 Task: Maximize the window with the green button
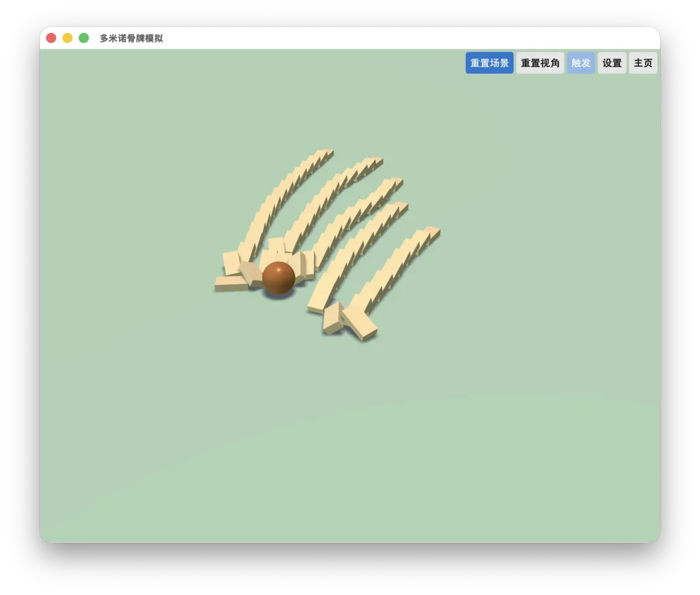tap(84, 38)
